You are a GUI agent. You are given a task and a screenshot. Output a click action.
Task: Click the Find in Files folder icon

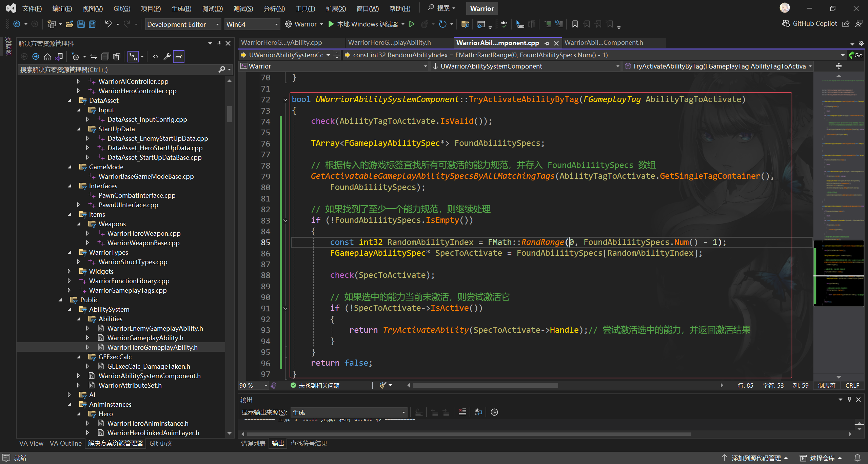tap(465, 24)
